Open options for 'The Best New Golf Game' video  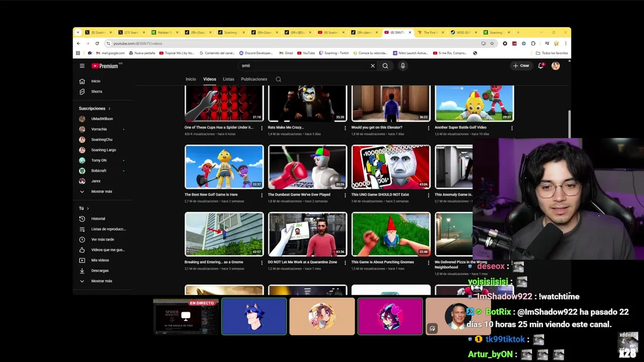(x=262, y=195)
